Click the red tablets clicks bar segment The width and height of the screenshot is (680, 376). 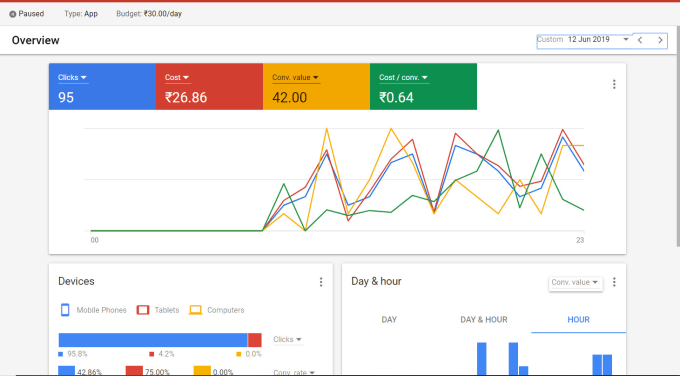tap(255, 340)
